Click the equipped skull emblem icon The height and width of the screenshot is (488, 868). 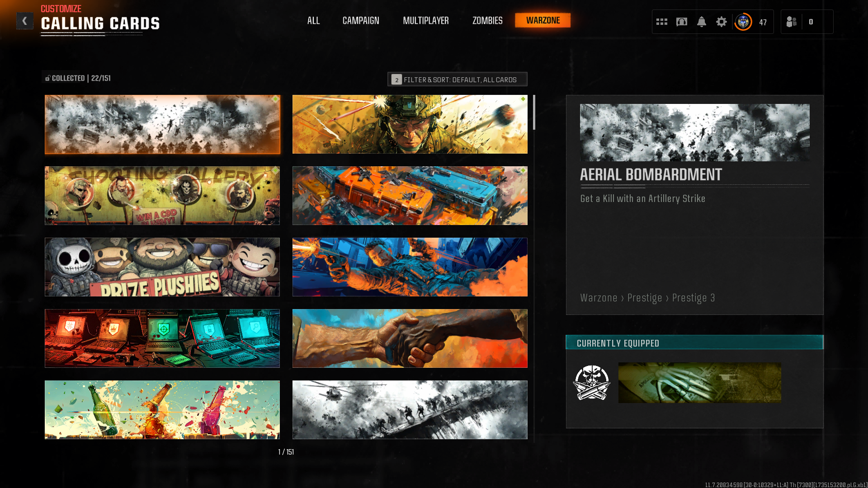[592, 383]
